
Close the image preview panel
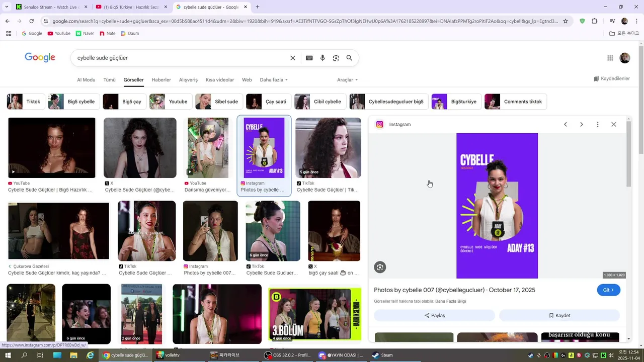[614, 124]
